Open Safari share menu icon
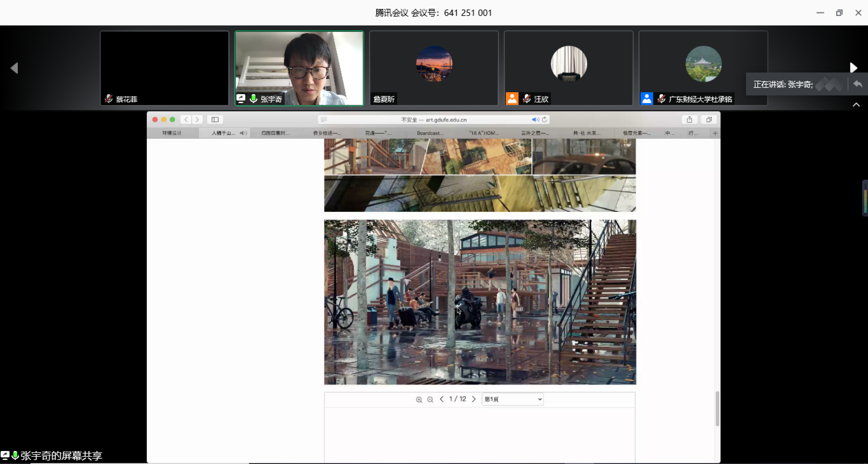Screen dimensions: 868x464 click(689, 119)
